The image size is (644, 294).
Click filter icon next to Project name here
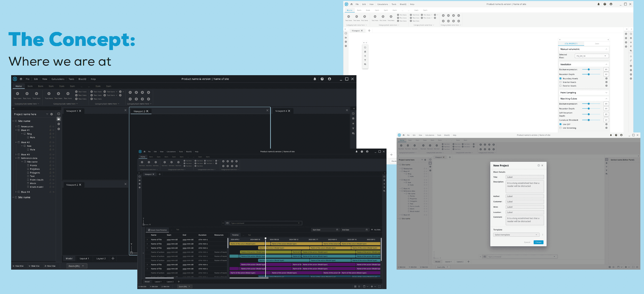[x=47, y=114]
